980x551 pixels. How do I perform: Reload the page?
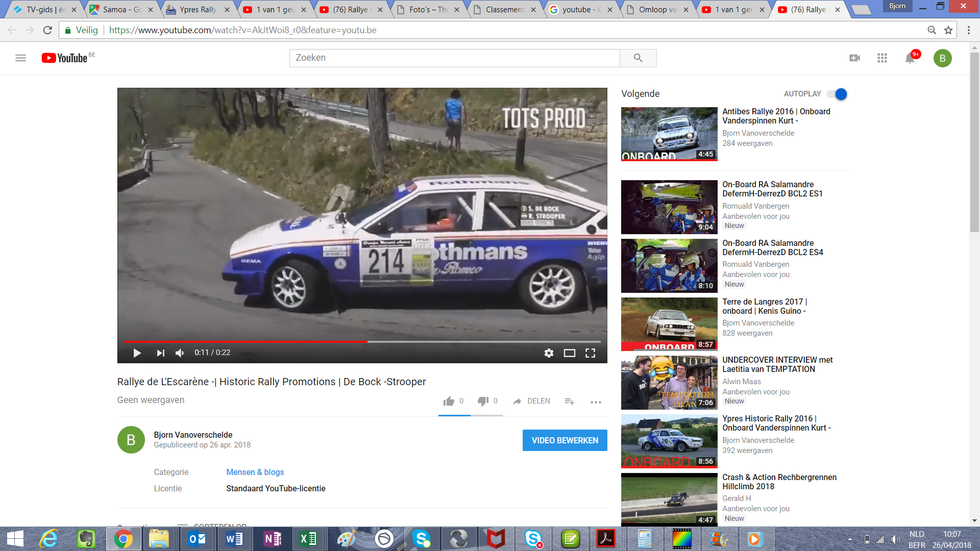coord(47,30)
